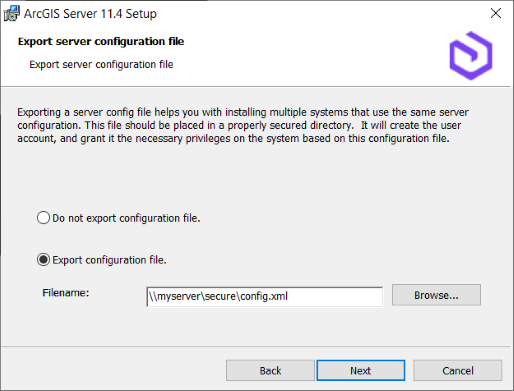Go Back to the previous setup step
The width and height of the screenshot is (514, 391).
click(x=270, y=370)
